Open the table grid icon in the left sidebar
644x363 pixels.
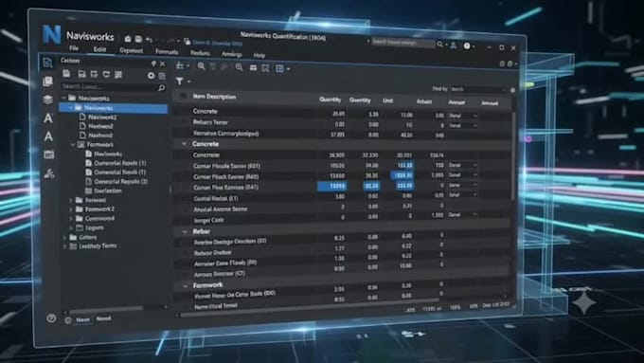[x=49, y=154]
